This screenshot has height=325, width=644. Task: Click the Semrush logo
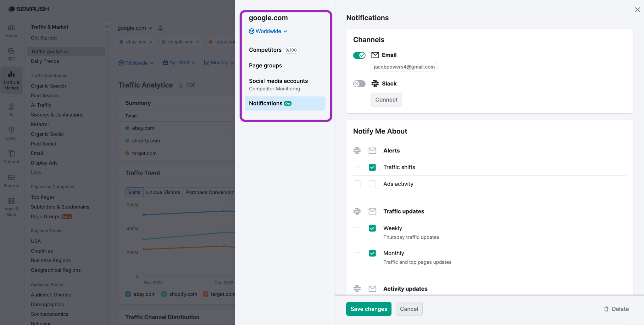point(28,9)
